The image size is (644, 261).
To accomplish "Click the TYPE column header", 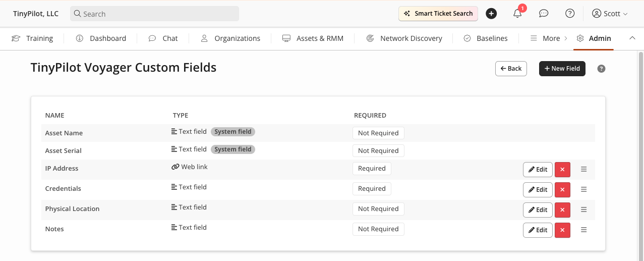I will (181, 116).
